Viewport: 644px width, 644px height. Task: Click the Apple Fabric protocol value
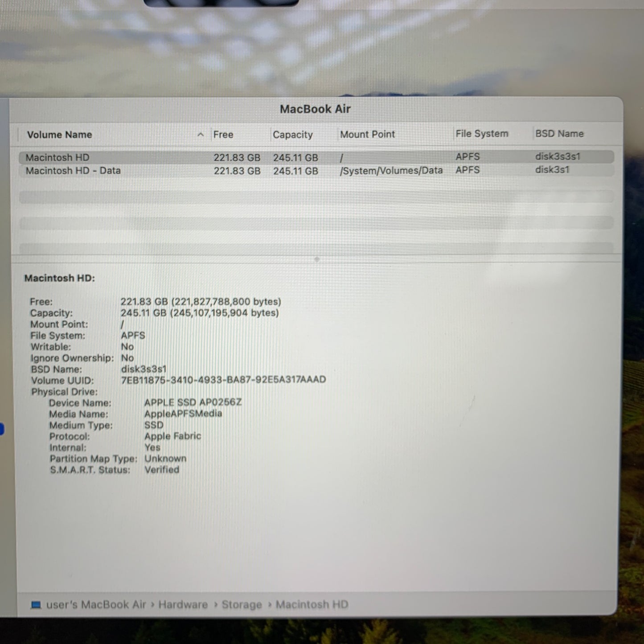click(x=172, y=436)
